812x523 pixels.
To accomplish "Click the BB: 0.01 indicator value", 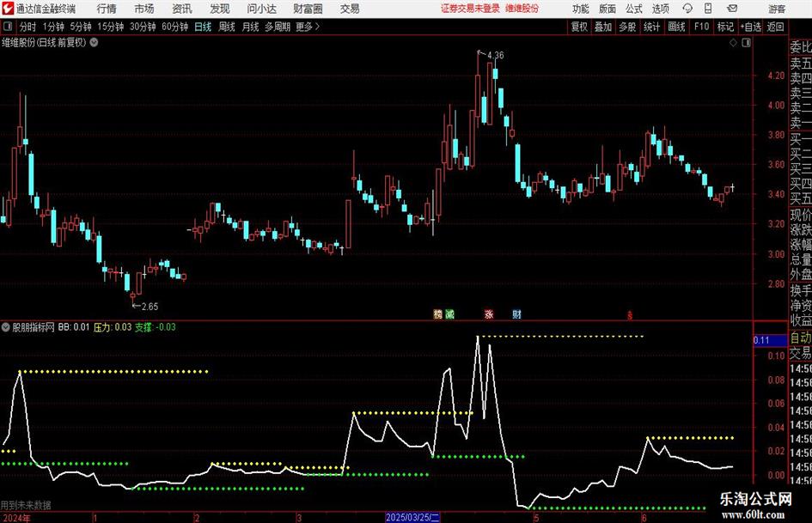I will tap(74, 327).
